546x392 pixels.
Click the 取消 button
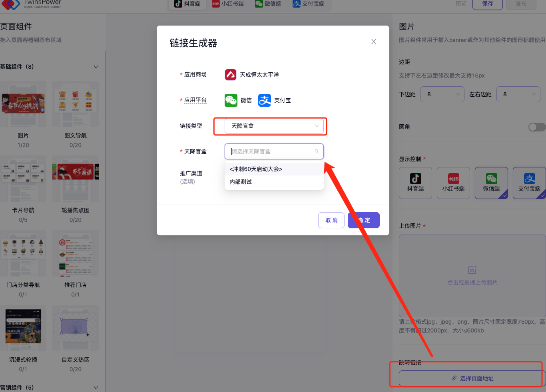[331, 220]
